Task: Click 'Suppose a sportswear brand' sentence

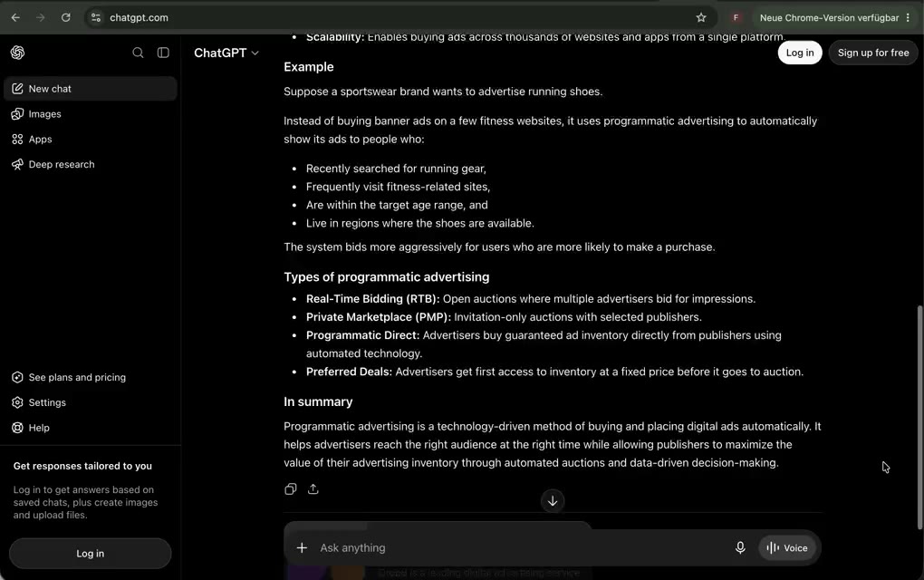Action: coord(443,92)
